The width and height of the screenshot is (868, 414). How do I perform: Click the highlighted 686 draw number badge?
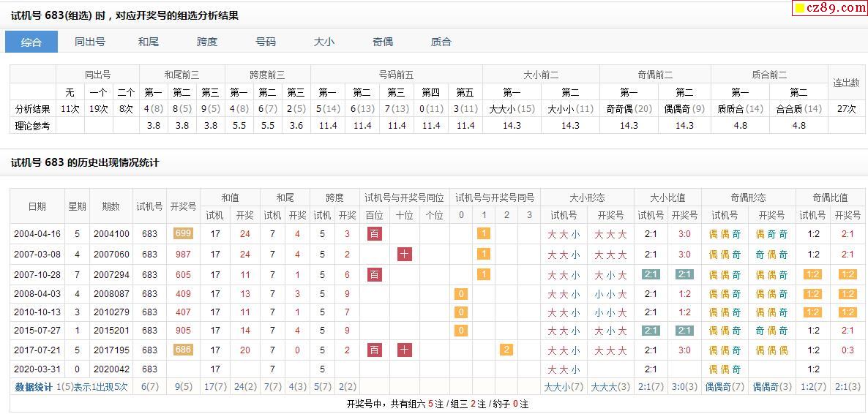[x=183, y=350]
